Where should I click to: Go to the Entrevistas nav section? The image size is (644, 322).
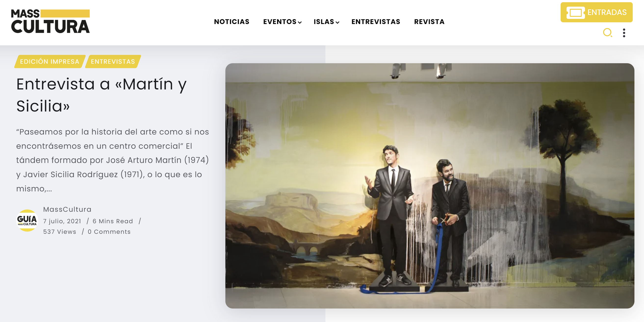tap(376, 22)
